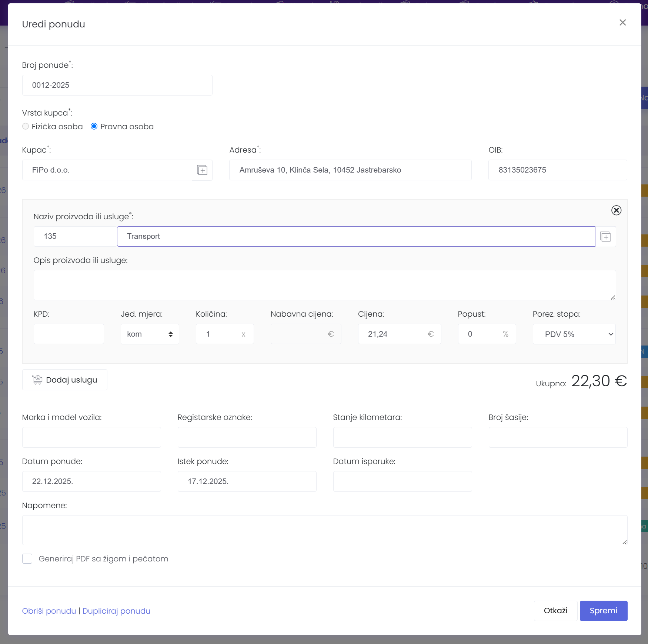Click the OIB input field

click(558, 170)
